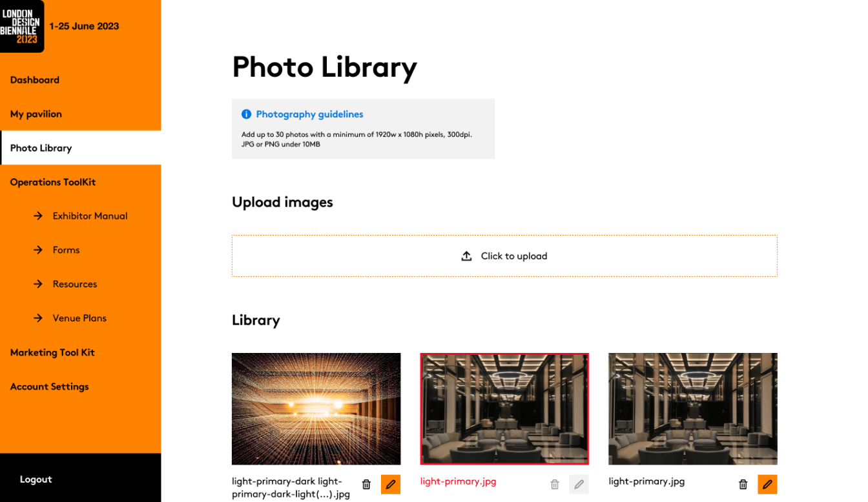Click the Upload images heading
Image resolution: width=868 pixels, height=502 pixels.
click(282, 202)
